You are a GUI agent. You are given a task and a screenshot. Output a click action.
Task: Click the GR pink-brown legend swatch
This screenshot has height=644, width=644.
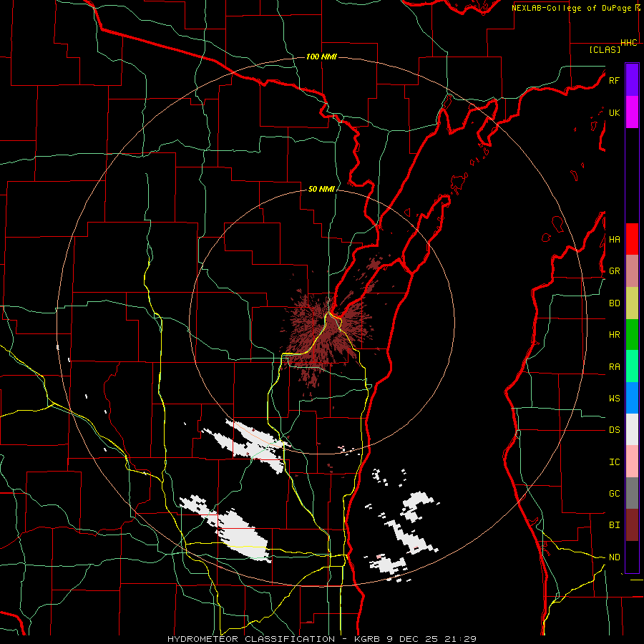point(632,271)
